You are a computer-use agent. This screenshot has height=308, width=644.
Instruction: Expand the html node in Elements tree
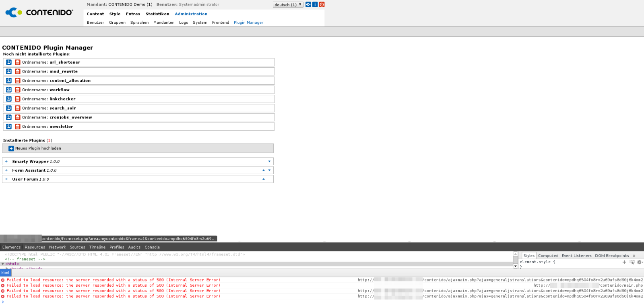(x=3, y=264)
